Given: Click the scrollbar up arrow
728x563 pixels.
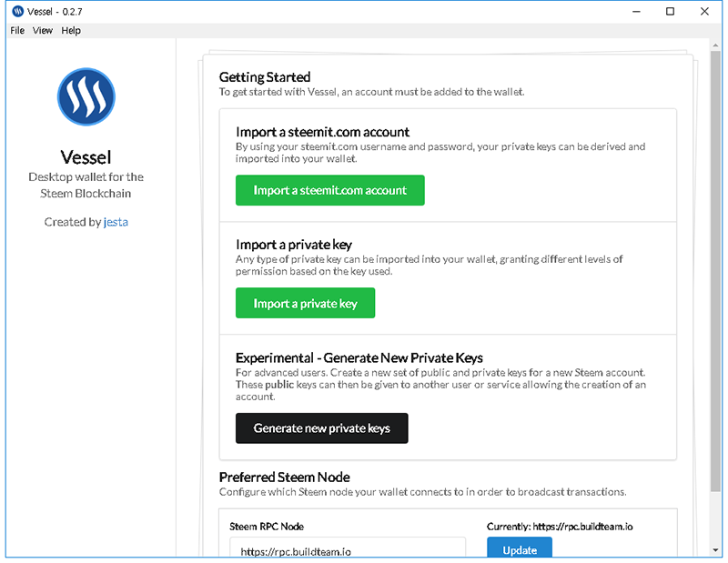Looking at the screenshot, I should point(715,45).
